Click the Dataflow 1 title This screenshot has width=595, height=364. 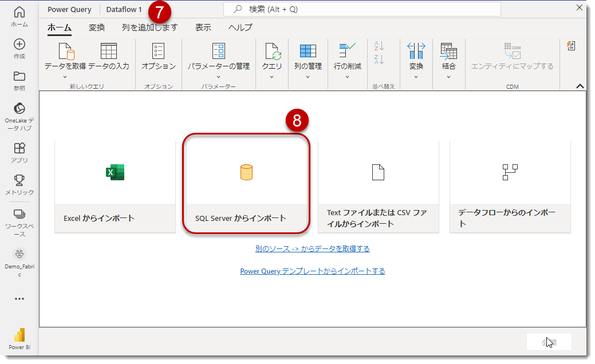(124, 10)
